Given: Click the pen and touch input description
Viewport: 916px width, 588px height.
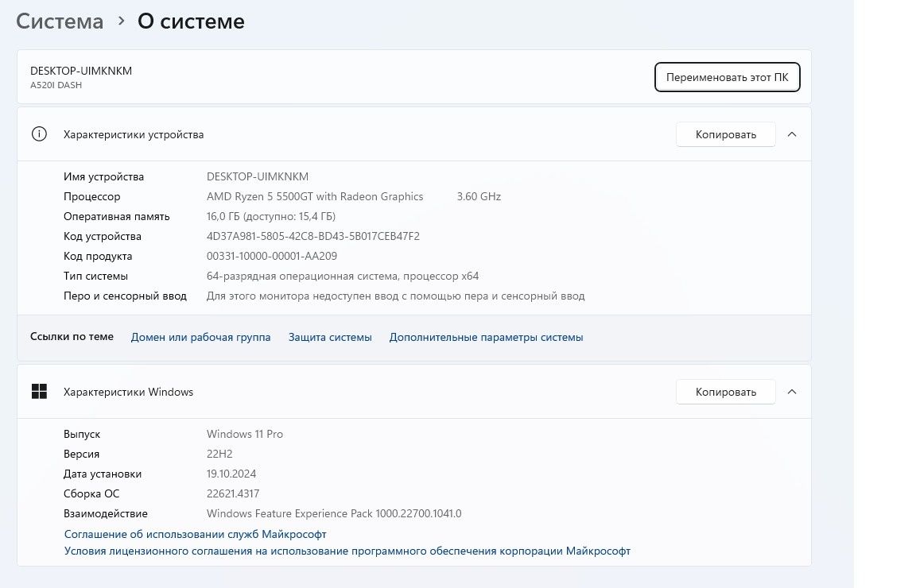Looking at the screenshot, I should [x=395, y=296].
